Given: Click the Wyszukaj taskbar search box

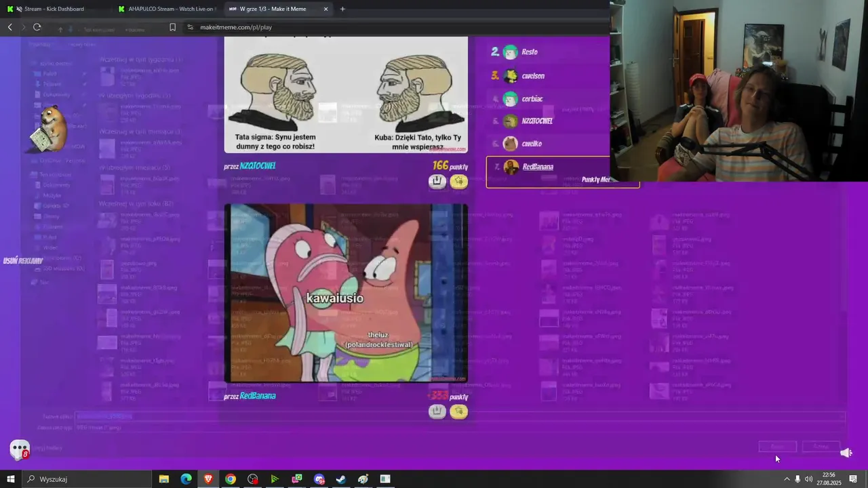Looking at the screenshot, I should coord(87,479).
